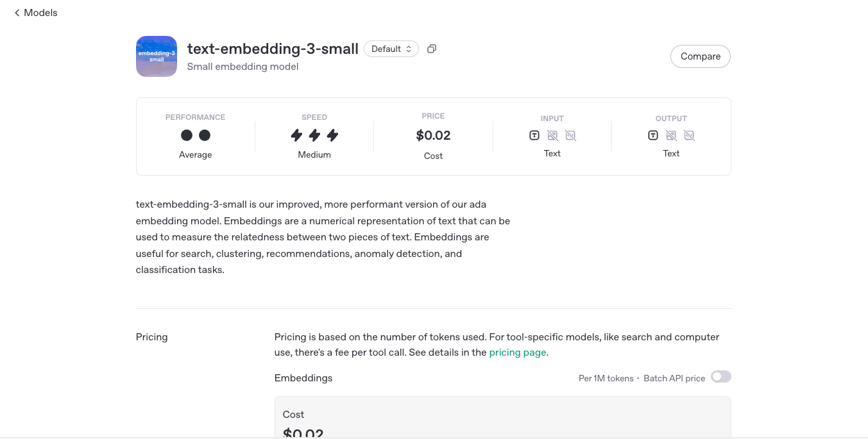Viewport: 868px width, 439px height.
Task: Click the copy model name icon
Action: tap(432, 49)
